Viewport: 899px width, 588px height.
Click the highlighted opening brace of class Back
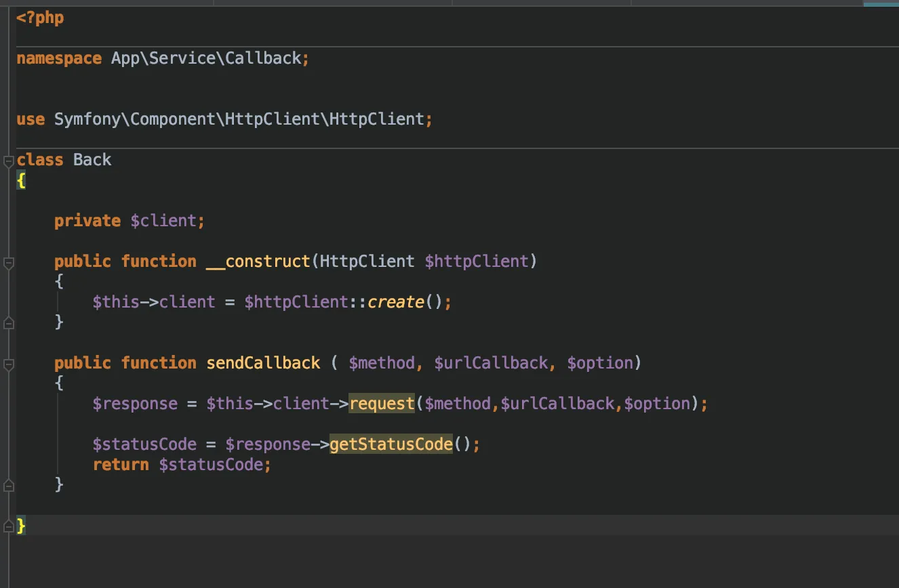[x=21, y=180]
